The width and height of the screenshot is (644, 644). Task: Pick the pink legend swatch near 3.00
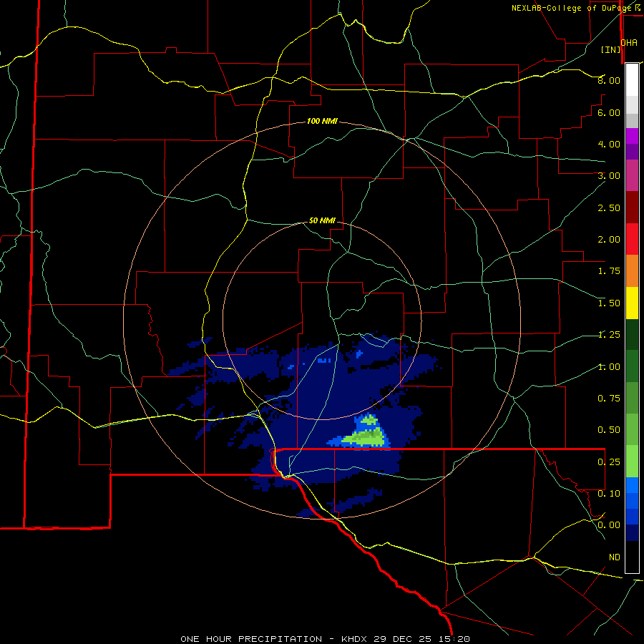pos(632,175)
